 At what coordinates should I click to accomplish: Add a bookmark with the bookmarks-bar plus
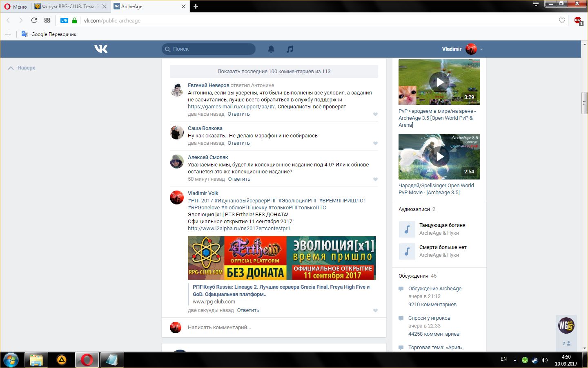pos(8,34)
